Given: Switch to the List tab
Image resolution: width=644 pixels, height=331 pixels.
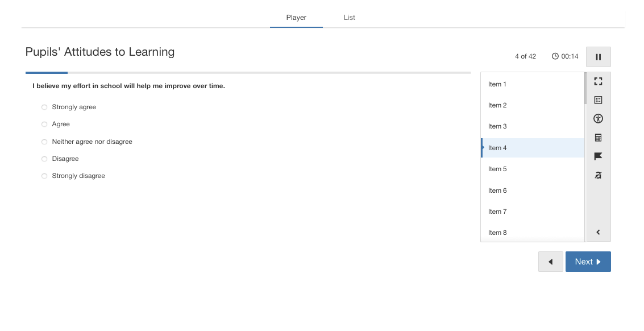Looking at the screenshot, I should point(349,17).
